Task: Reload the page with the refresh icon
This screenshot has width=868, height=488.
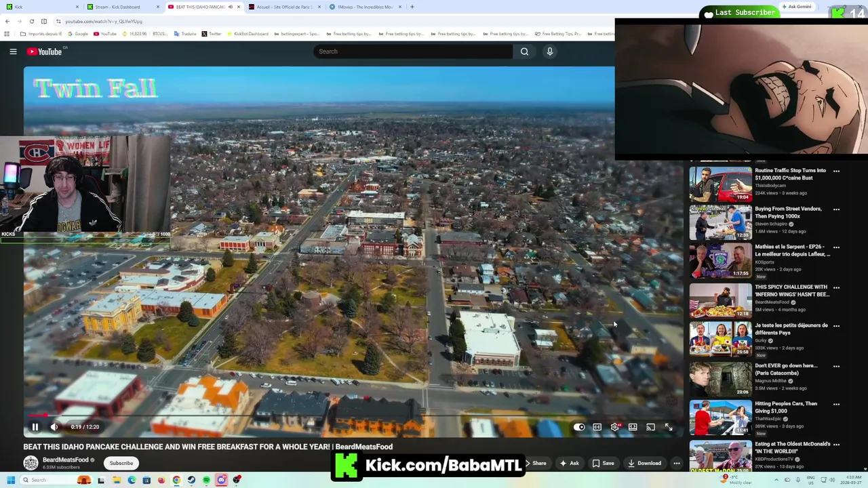Action: pyautogui.click(x=31, y=21)
